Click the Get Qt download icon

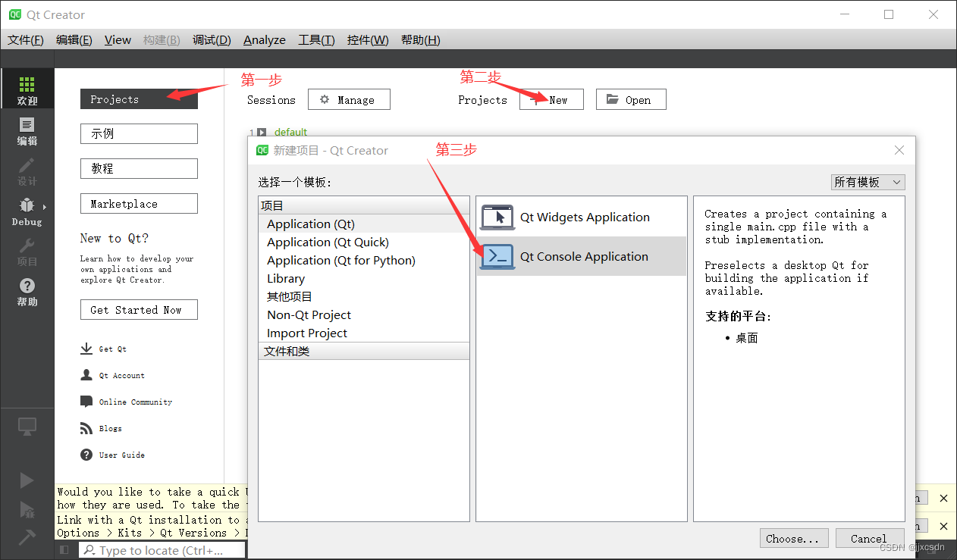[86, 349]
